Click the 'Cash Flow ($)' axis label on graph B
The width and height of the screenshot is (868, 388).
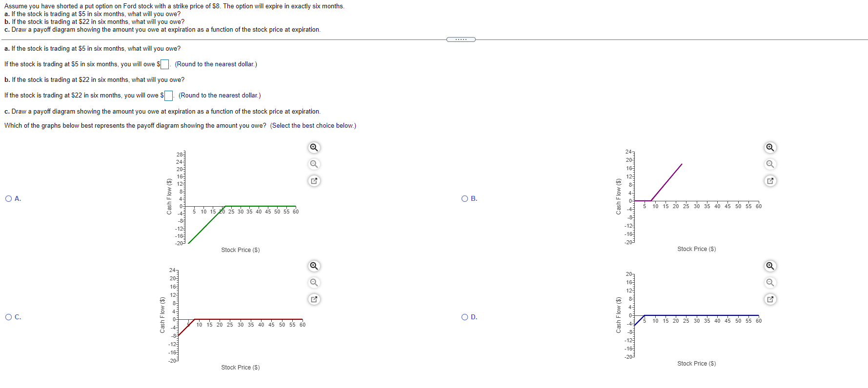tap(619, 196)
